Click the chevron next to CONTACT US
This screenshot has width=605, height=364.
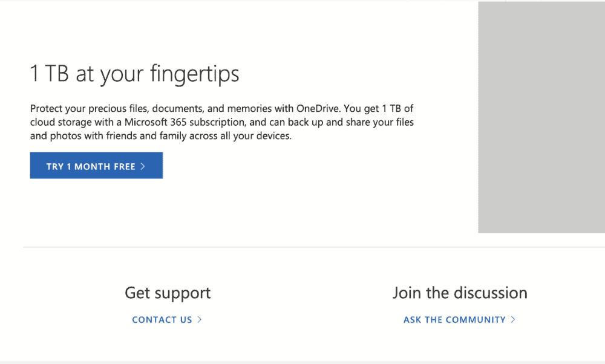point(200,319)
